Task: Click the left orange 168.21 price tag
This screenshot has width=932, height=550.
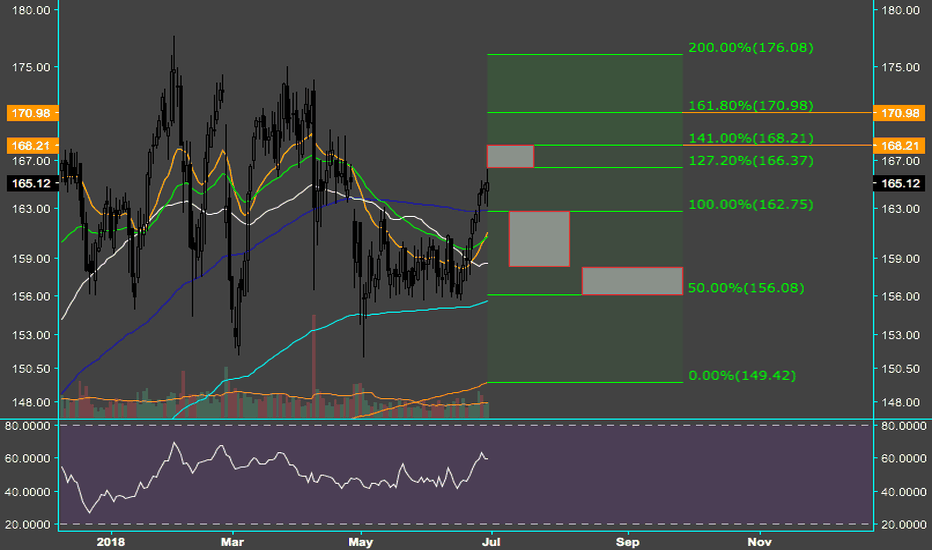Action: pyautogui.click(x=33, y=146)
